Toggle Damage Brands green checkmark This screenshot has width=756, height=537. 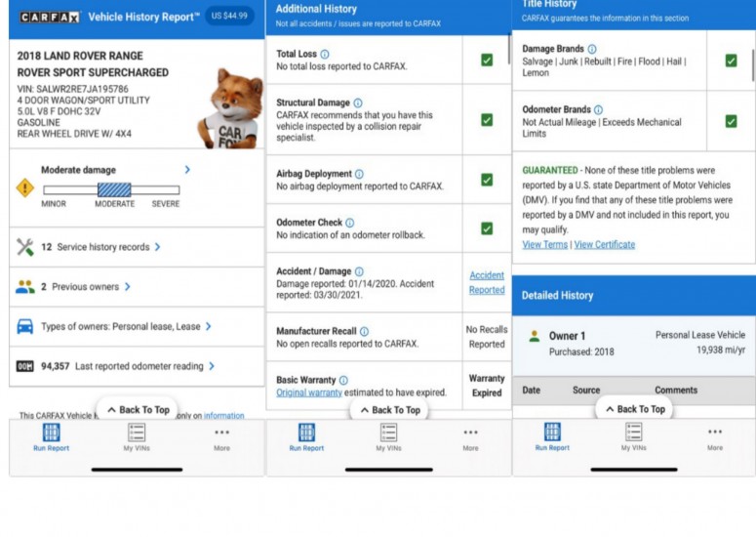click(731, 61)
